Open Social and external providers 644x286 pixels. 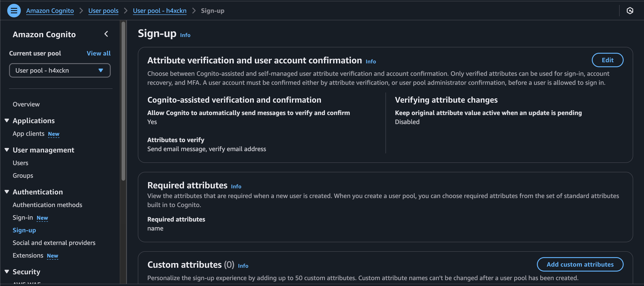coord(54,242)
